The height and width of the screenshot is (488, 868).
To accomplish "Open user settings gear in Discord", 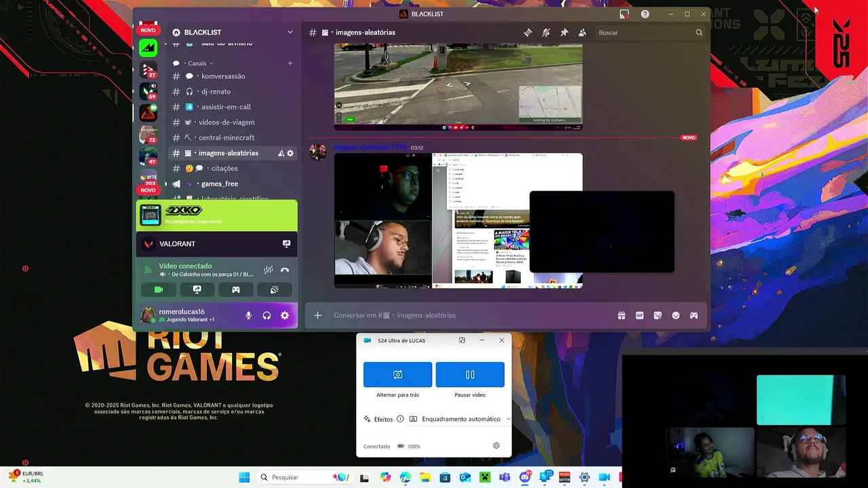I will click(285, 315).
